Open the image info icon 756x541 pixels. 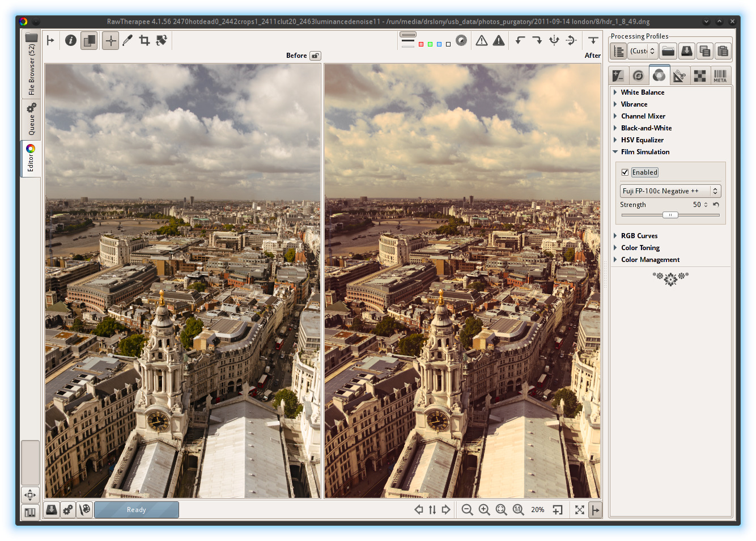[71, 40]
